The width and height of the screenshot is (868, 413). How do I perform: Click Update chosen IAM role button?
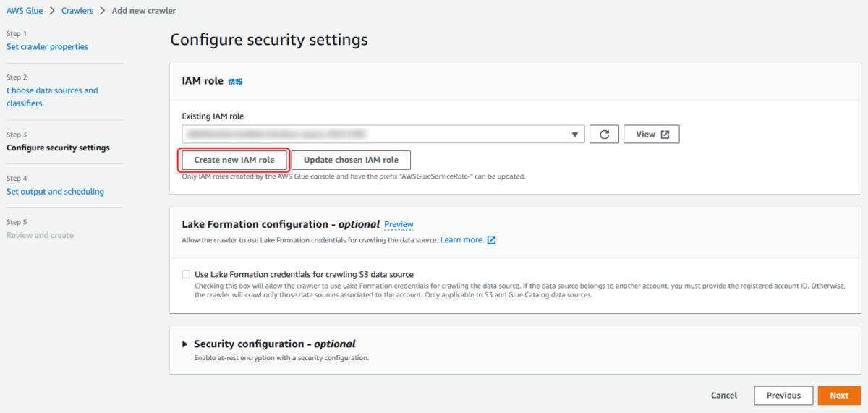point(351,160)
